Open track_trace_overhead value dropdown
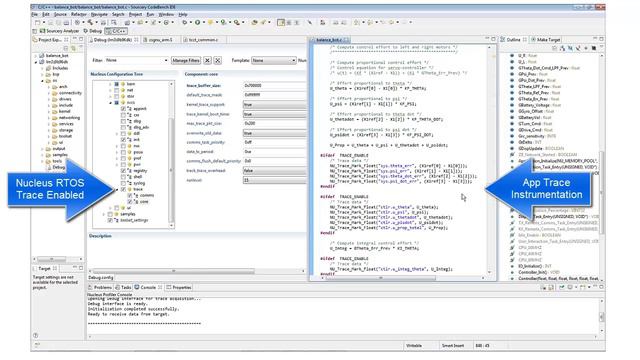 pyautogui.click(x=275, y=171)
